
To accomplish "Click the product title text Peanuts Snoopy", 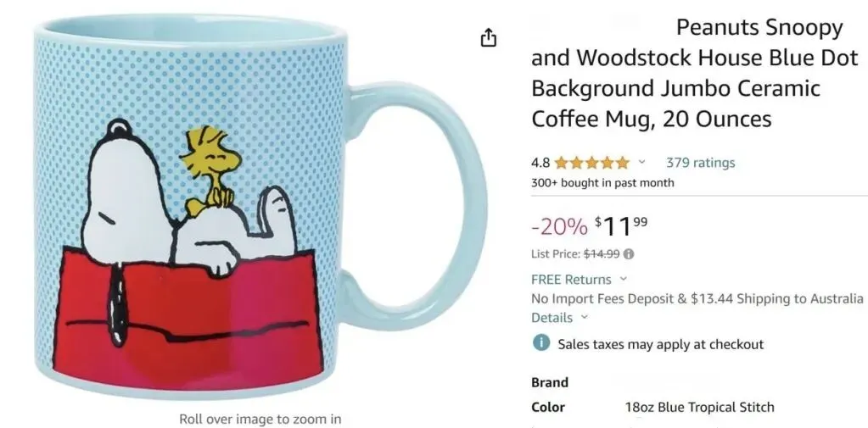I will [759, 27].
